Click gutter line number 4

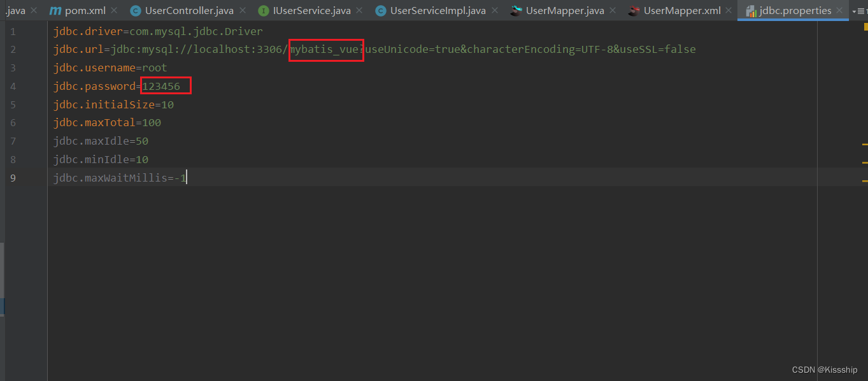pos(13,86)
